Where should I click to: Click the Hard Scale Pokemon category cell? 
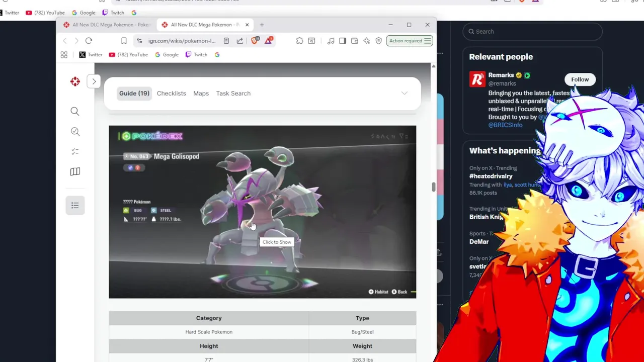tap(209, 332)
